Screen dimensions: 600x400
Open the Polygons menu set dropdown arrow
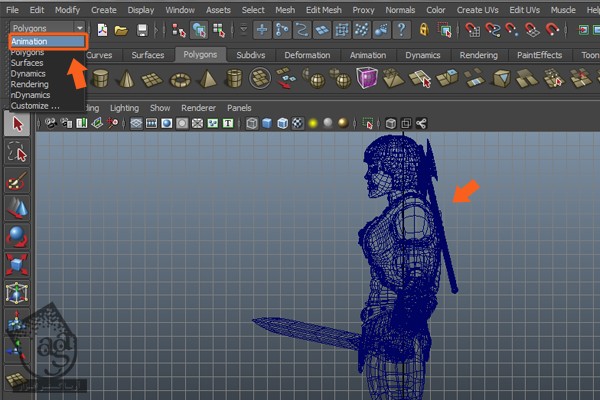[79, 28]
